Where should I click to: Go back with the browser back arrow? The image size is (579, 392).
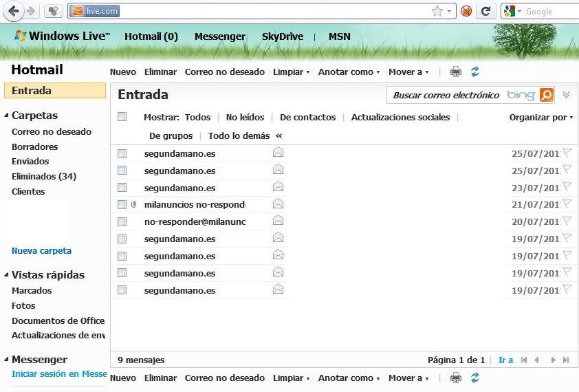point(14,11)
